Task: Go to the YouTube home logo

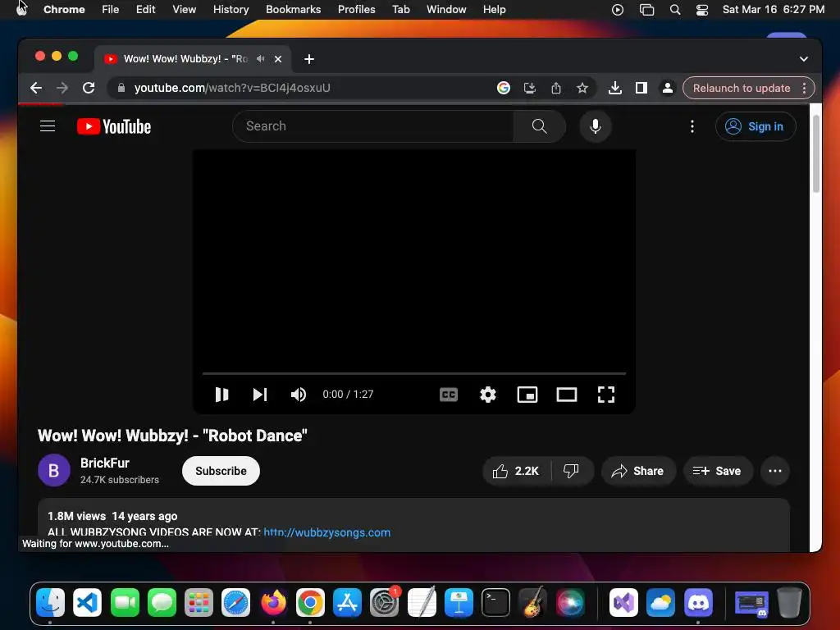Action: 114,126
